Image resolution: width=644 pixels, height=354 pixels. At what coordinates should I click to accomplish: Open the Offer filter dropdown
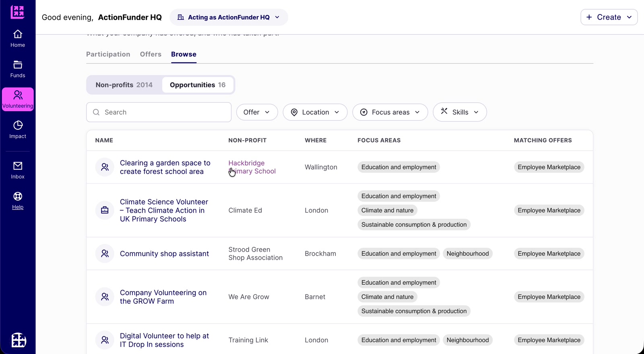click(x=257, y=112)
